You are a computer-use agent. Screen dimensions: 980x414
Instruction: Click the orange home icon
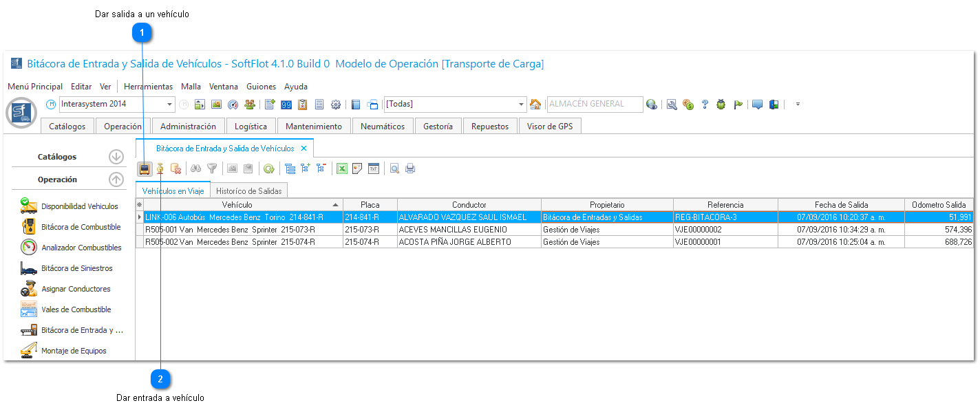pos(535,105)
